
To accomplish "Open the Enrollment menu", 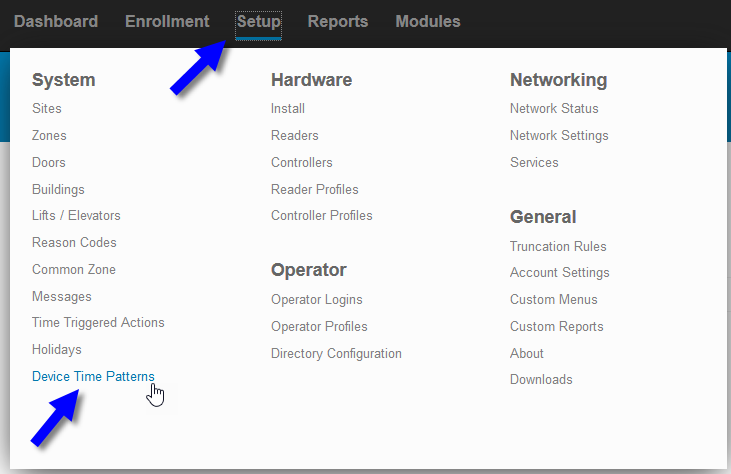I will point(167,21).
